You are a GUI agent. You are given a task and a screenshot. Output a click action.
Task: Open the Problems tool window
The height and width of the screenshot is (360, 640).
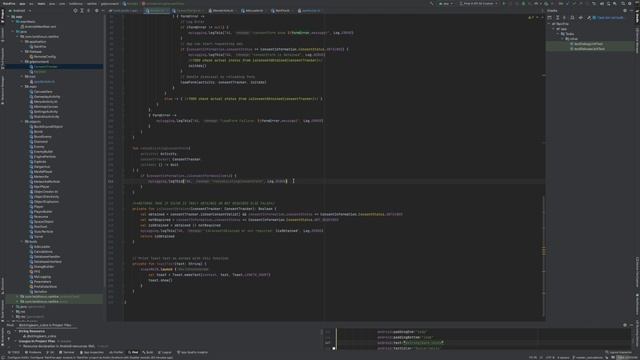tap(33, 352)
